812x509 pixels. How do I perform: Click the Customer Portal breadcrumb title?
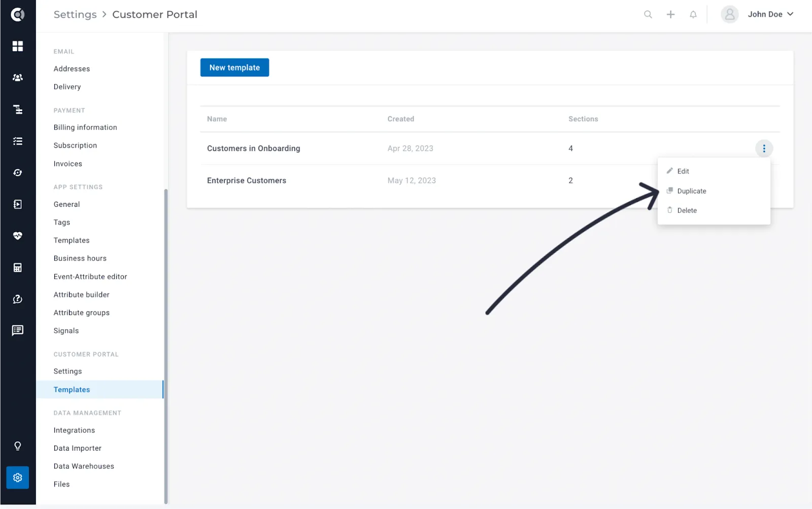point(155,14)
